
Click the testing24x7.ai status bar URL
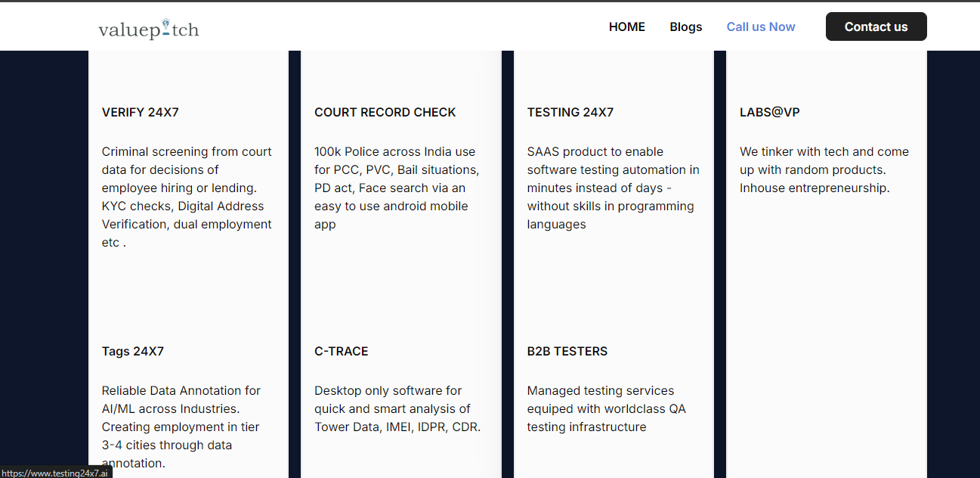coord(55,473)
